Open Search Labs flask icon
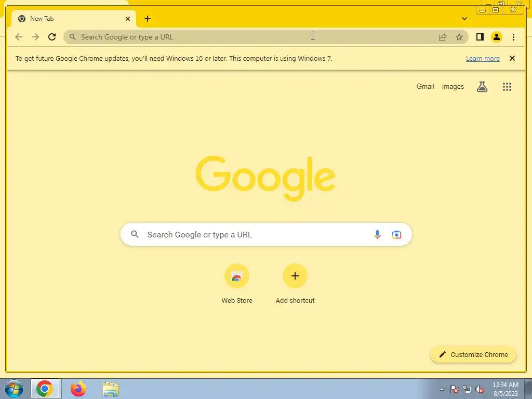The width and height of the screenshot is (532, 399). pos(482,87)
